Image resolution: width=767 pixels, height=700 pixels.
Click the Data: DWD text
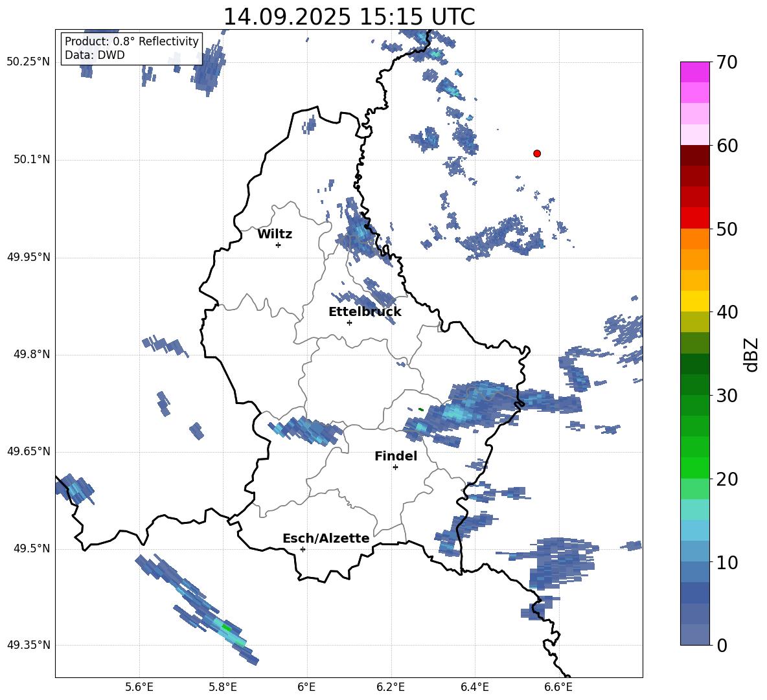pos(95,55)
